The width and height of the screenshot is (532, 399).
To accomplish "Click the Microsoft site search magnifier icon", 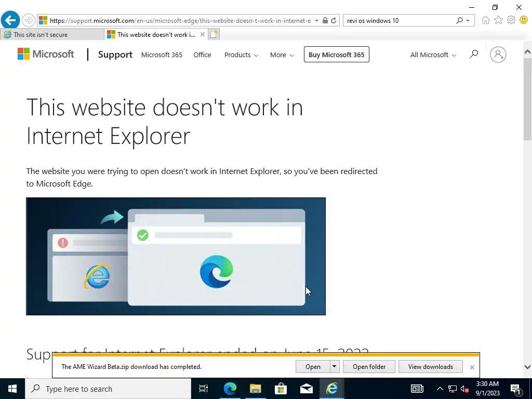I will pos(474,54).
